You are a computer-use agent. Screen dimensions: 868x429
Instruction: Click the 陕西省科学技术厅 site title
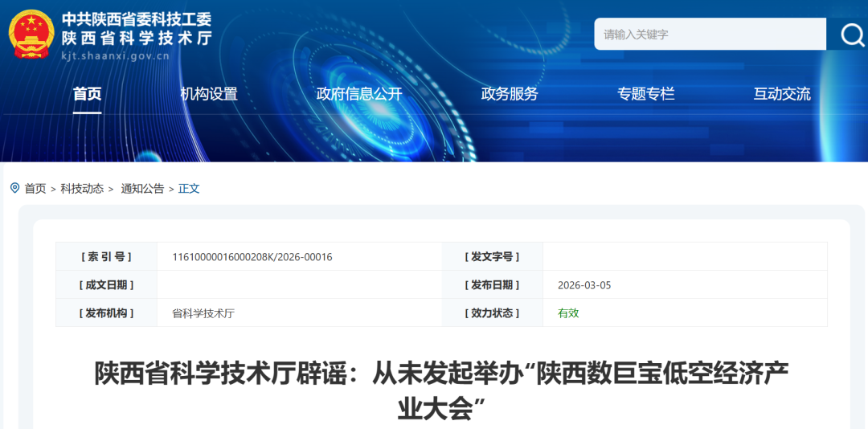click(x=137, y=37)
